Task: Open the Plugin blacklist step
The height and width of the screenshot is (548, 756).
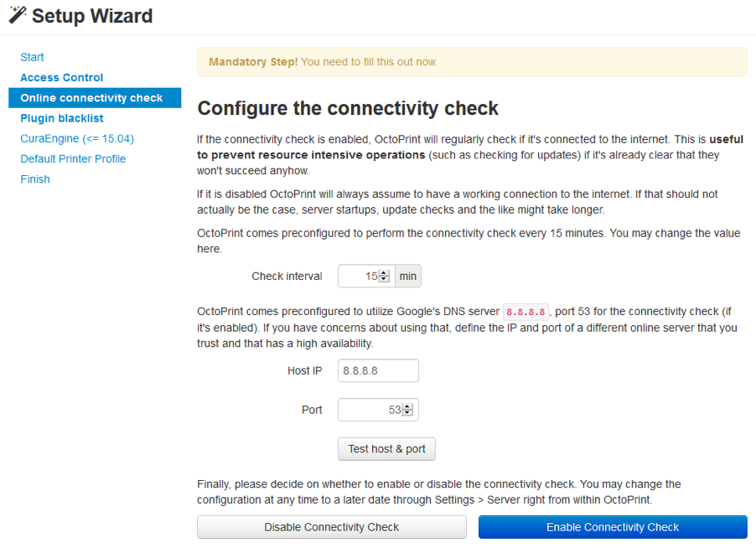Action: [x=62, y=118]
